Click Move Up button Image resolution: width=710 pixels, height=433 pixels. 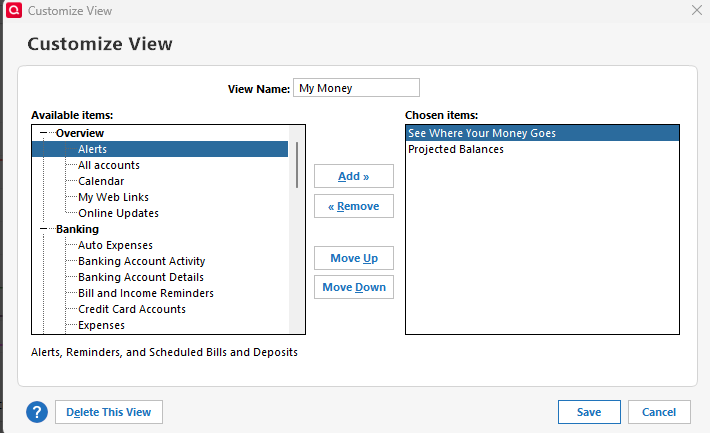tap(353, 259)
